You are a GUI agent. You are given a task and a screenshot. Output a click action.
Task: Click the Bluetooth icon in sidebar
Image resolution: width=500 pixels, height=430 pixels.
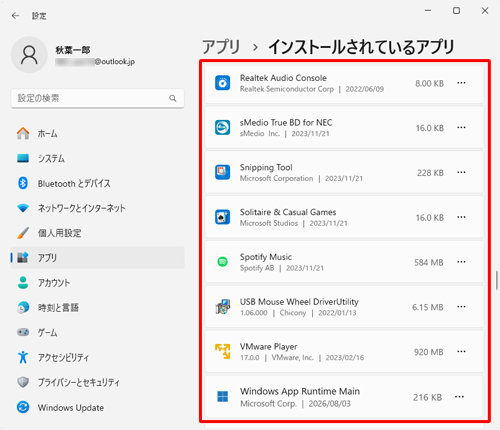pos(23,183)
